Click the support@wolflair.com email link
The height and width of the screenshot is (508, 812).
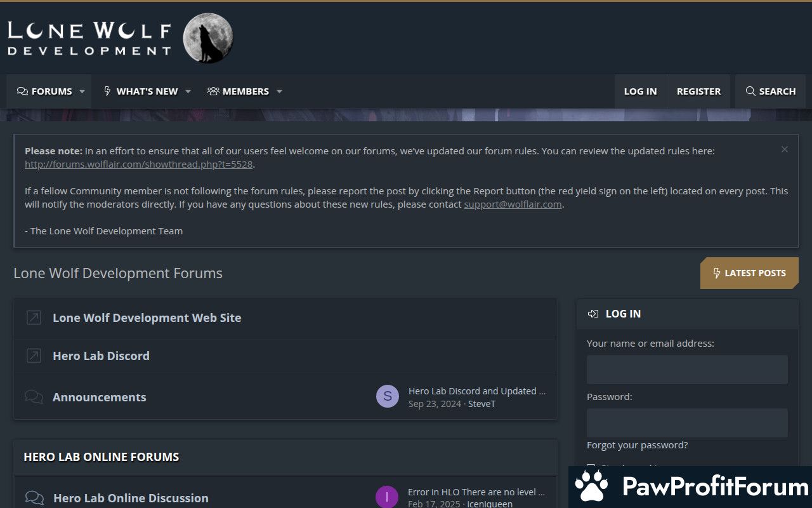point(513,204)
